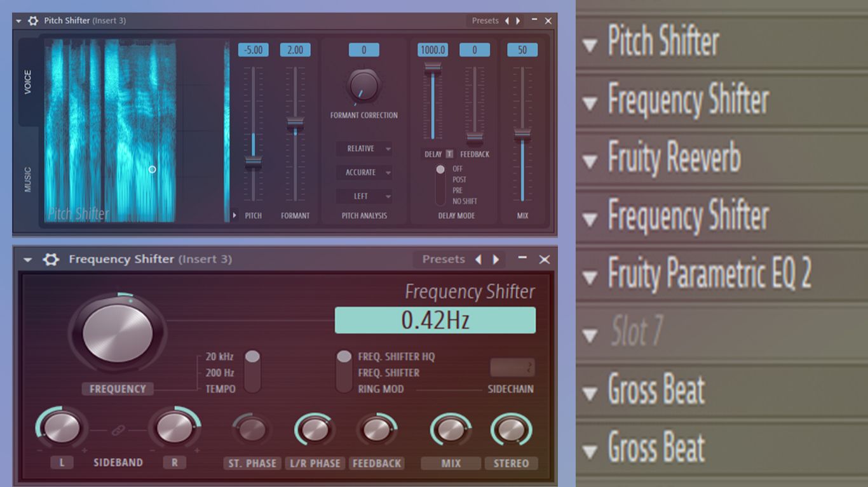Open the Frequency Shifter plugin options gear
Screen dimensions: 868x487
[x=51, y=259]
